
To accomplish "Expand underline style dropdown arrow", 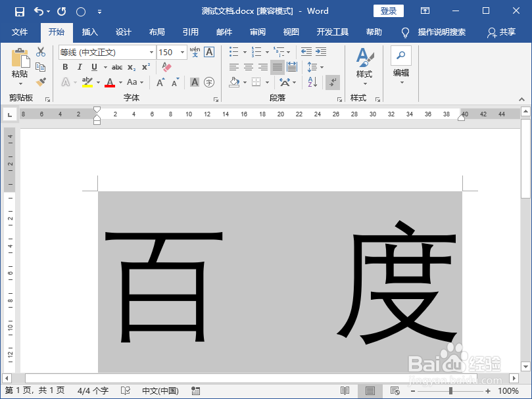I will point(105,67).
